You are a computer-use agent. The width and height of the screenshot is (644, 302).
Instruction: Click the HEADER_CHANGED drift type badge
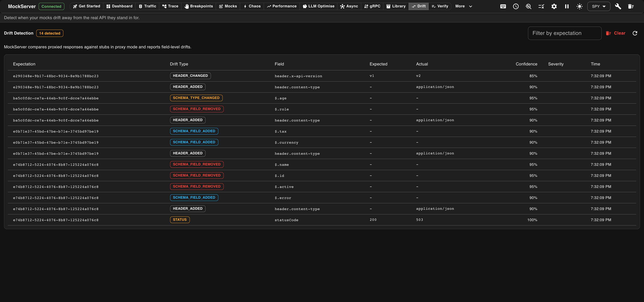190,76
